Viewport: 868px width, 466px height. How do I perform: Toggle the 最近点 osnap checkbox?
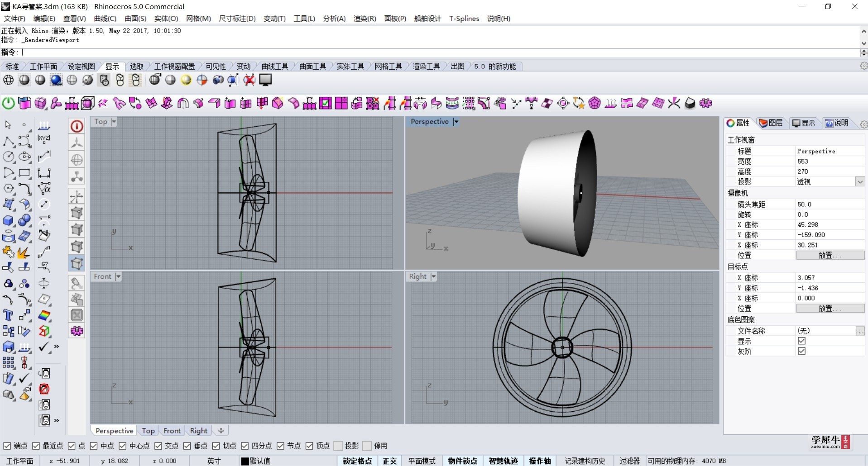tap(36, 446)
